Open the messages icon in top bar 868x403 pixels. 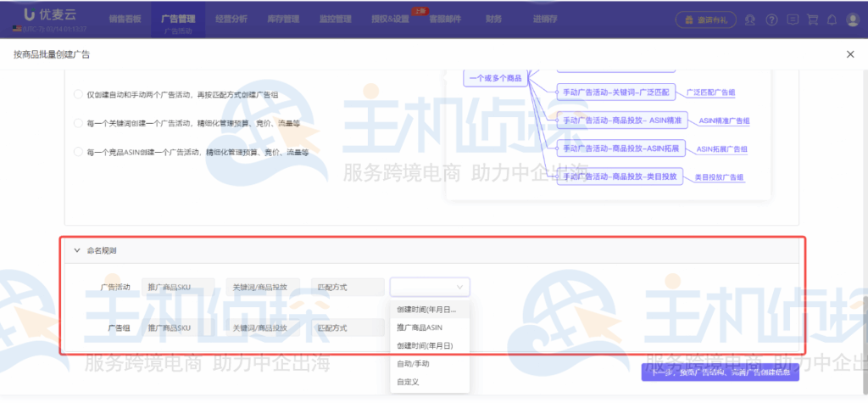[x=793, y=20]
